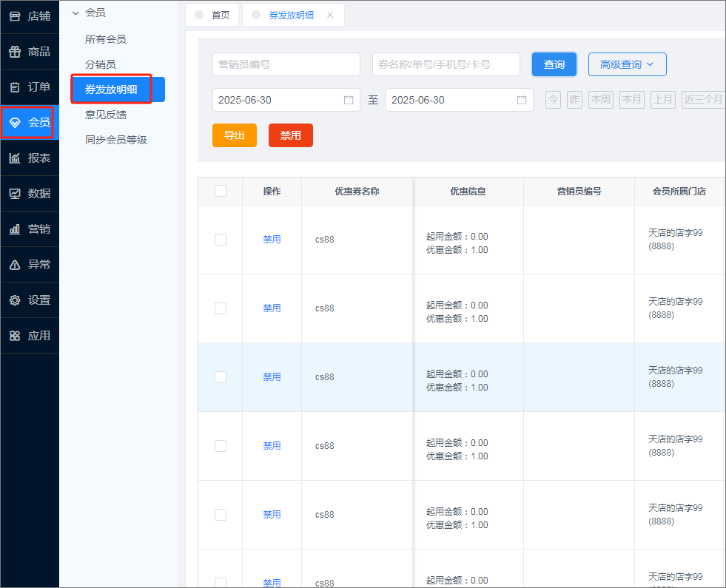Screen dimensions: 726x588
Task: Click the end date calendar icon
Action: click(x=522, y=100)
